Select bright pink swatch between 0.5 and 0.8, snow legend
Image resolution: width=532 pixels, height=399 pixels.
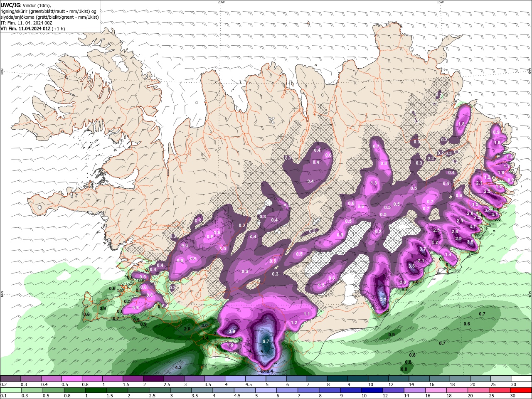tap(71, 379)
